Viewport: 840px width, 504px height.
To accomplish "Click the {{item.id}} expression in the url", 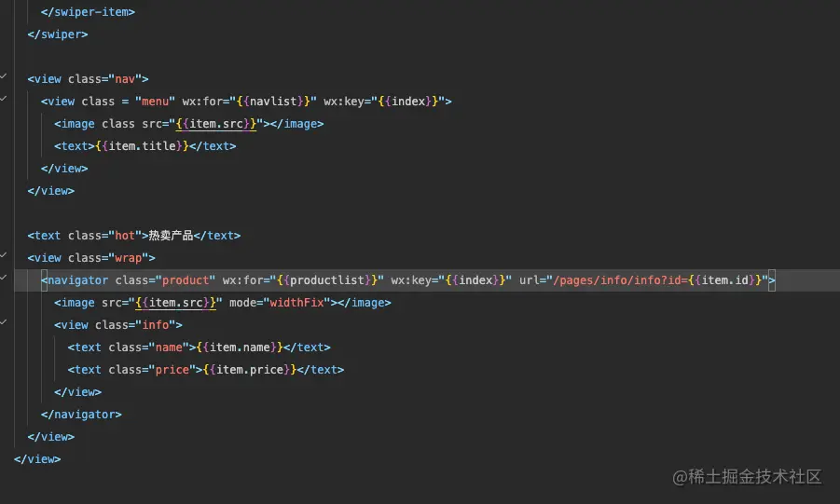I will tap(724, 280).
